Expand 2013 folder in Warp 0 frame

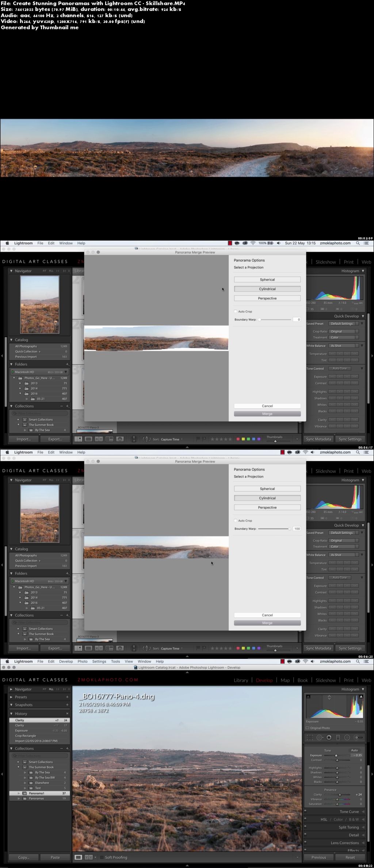20,383
